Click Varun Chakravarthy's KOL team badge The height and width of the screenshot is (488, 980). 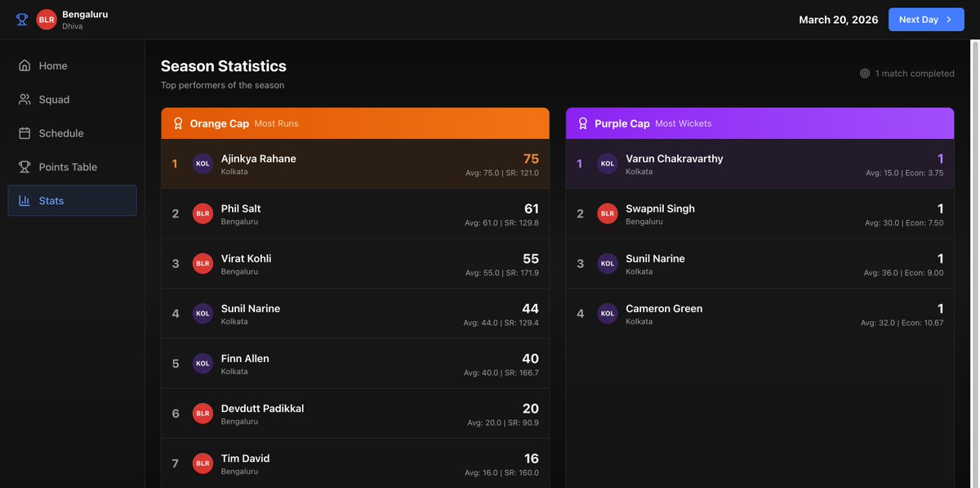(x=608, y=163)
